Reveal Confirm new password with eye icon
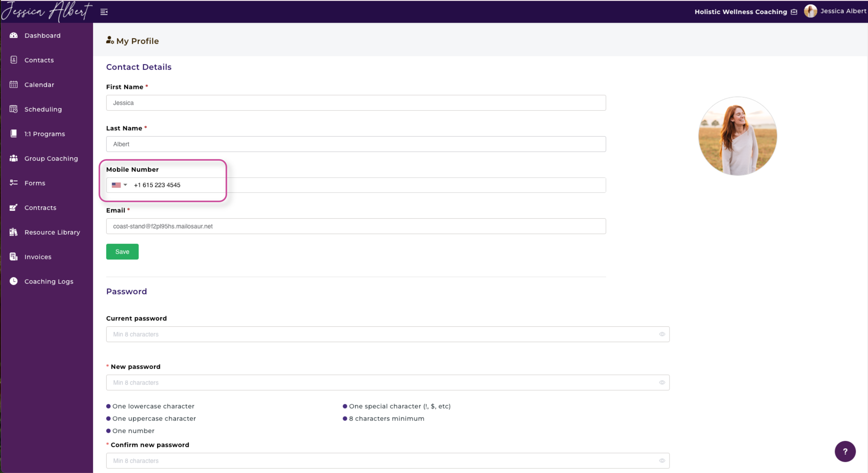The width and height of the screenshot is (868, 473). 662,460
